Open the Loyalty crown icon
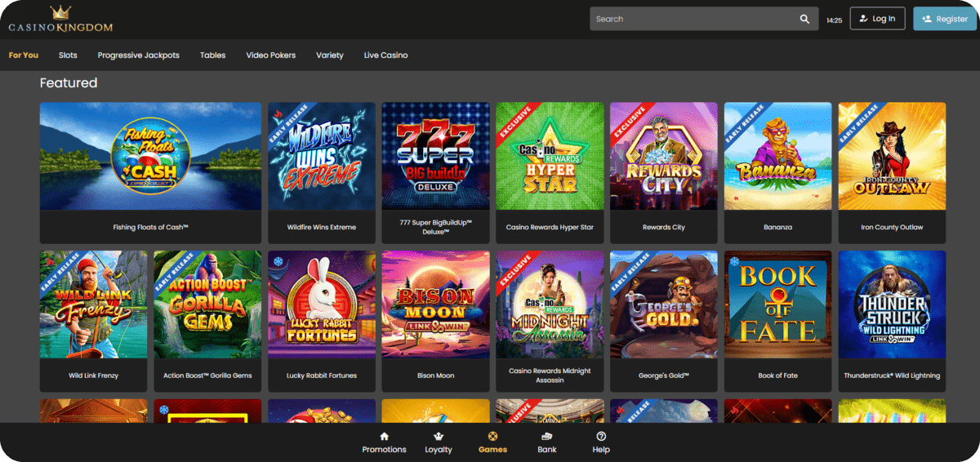 click(439, 437)
